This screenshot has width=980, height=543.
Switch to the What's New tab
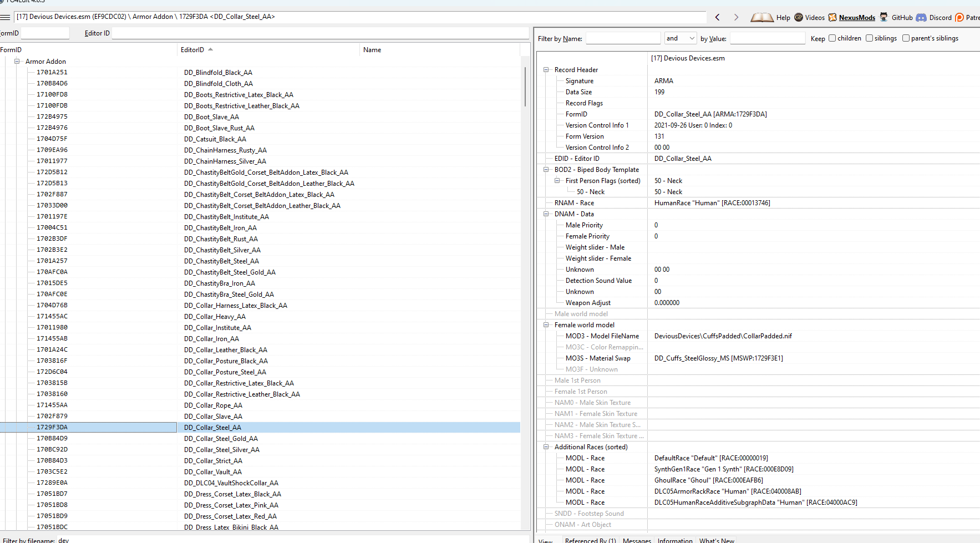[x=717, y=540]
